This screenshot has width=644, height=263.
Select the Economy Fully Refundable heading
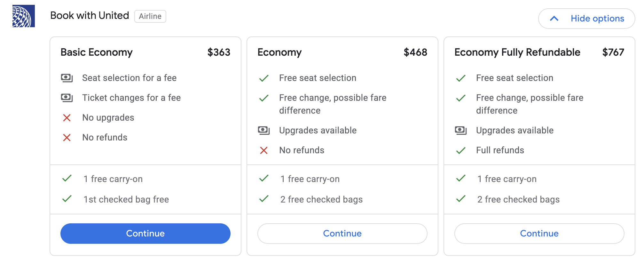[x=517, y=52]
